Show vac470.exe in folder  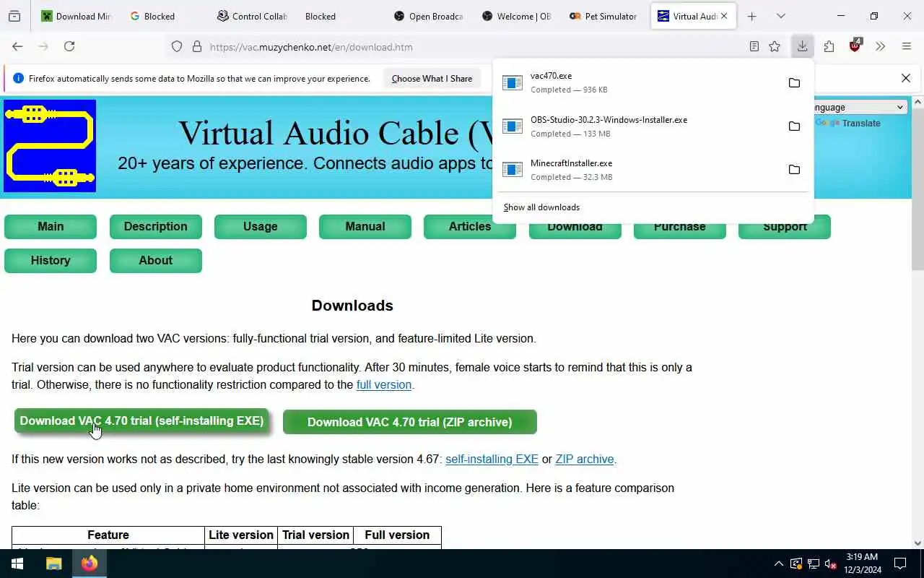click(x=794, y=83)
